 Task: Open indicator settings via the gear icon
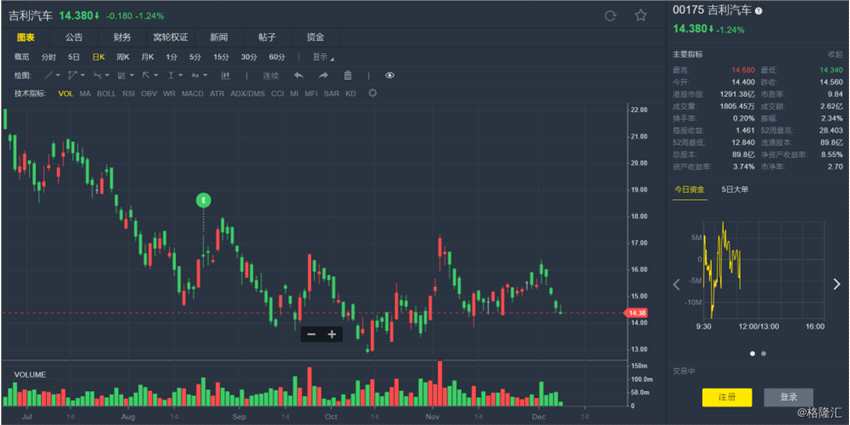tap(372, 93)
